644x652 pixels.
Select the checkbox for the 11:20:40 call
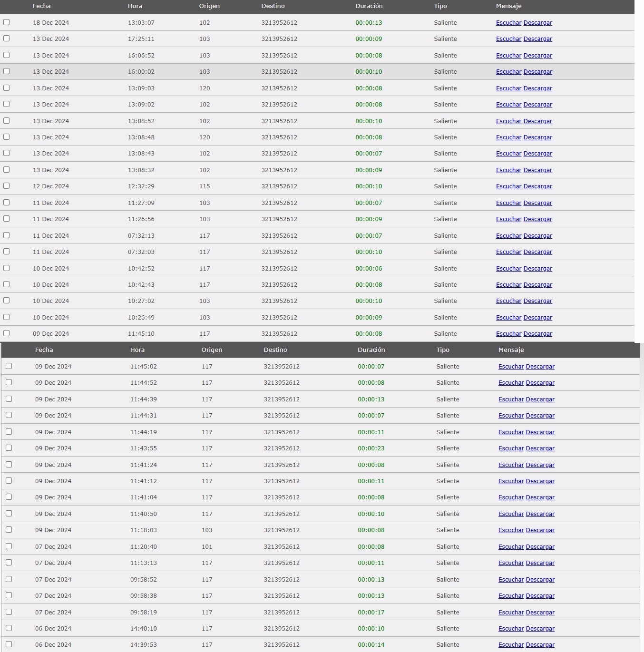[x=9, y=546]
